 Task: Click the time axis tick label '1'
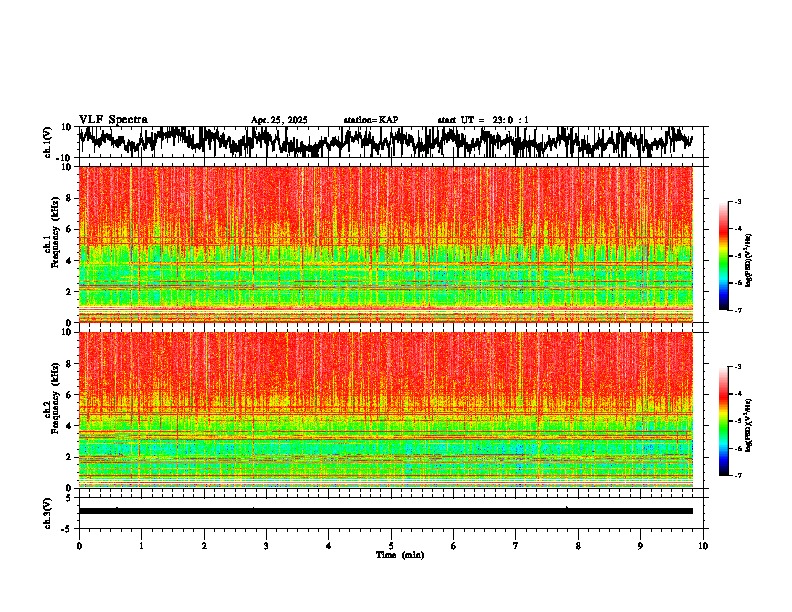point(141,546)
